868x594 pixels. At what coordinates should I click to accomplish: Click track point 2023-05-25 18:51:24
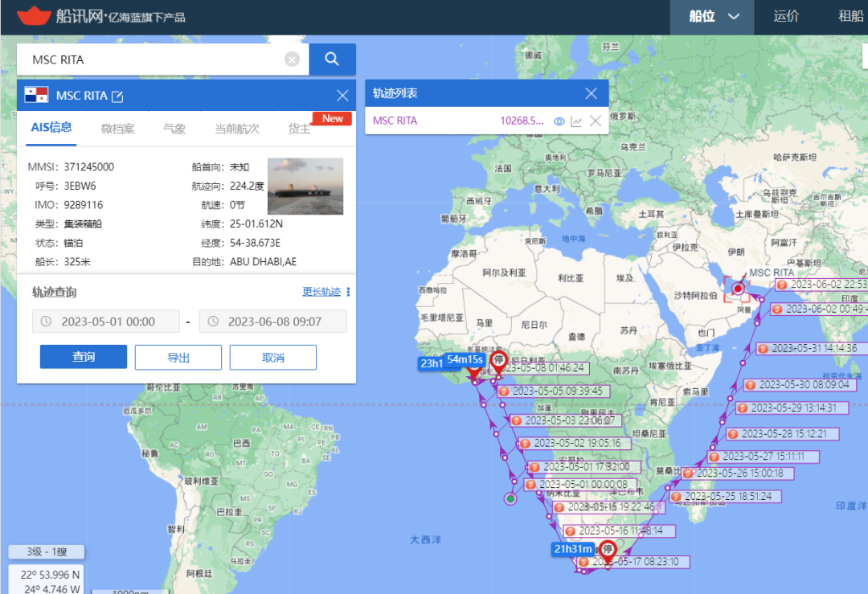(726, 497)
